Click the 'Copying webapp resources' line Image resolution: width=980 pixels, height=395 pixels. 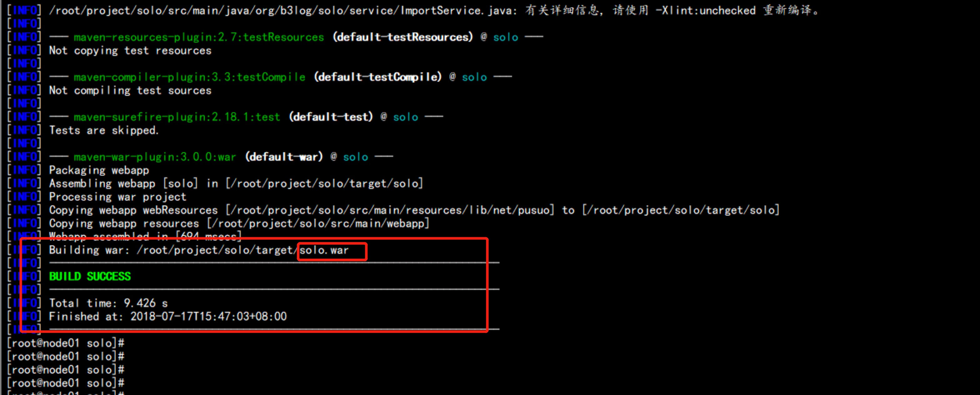pos(239,223)
